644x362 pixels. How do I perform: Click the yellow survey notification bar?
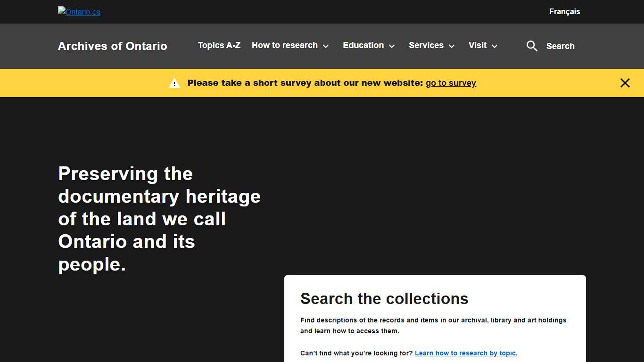(322, 83)
